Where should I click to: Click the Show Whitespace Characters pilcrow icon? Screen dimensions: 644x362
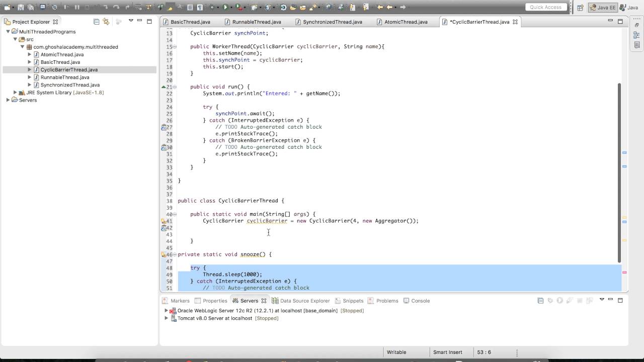click(200, 7)
